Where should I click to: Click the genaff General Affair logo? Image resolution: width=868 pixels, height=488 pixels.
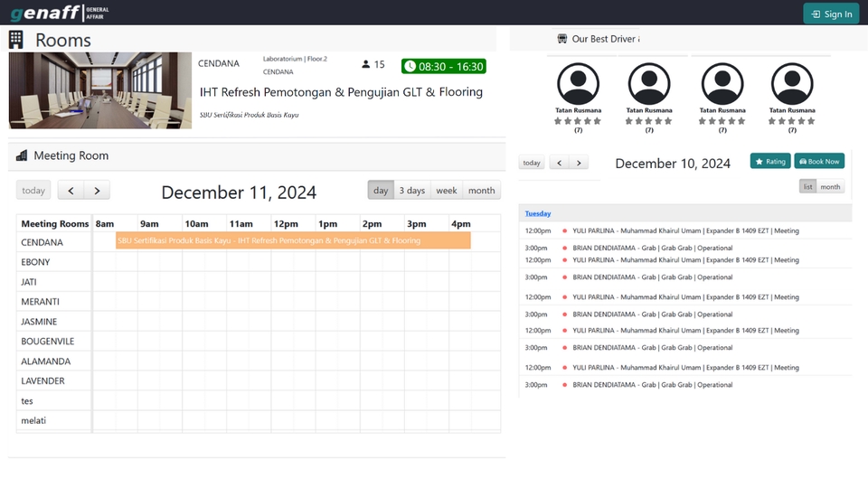pyautogui.click(x=60, y=12)
